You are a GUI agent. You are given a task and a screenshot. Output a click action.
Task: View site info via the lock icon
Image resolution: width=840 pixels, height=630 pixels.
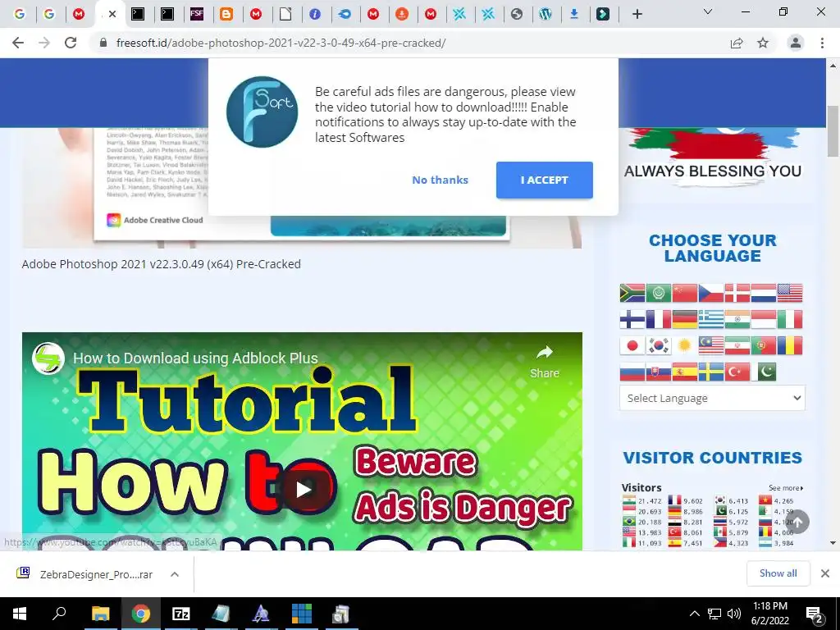tap(103, 43)
